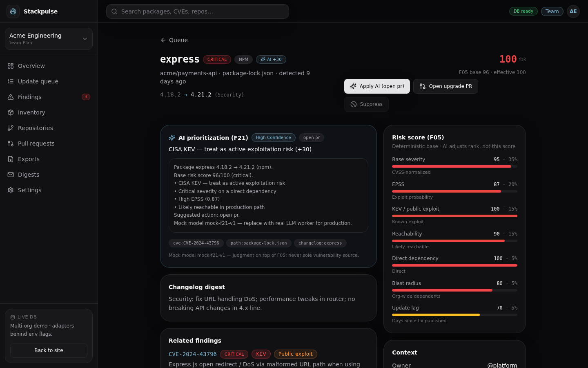588x368 pixels.
Task: Click the NPM badge
Action: tap(243, 60)
